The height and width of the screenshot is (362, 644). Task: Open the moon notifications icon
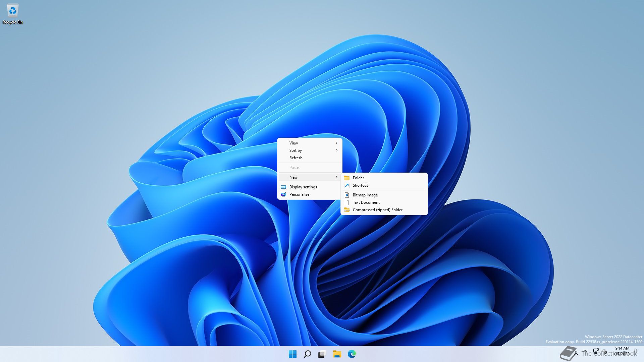pos(635,351)
